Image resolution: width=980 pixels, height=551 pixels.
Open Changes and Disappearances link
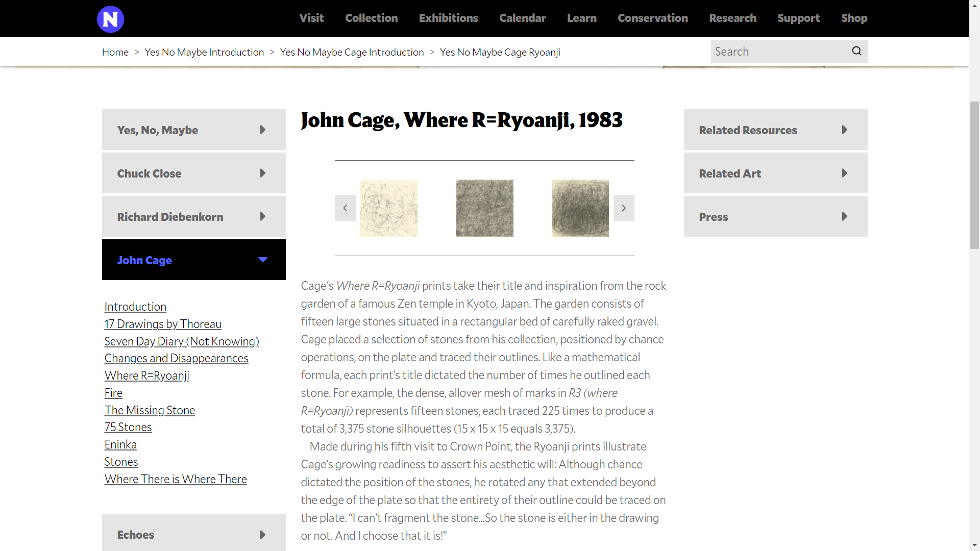[176, 358]
